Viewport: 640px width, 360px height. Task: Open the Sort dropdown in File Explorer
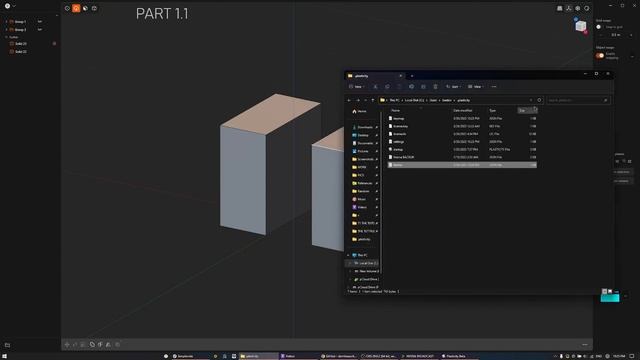(453, 87)
